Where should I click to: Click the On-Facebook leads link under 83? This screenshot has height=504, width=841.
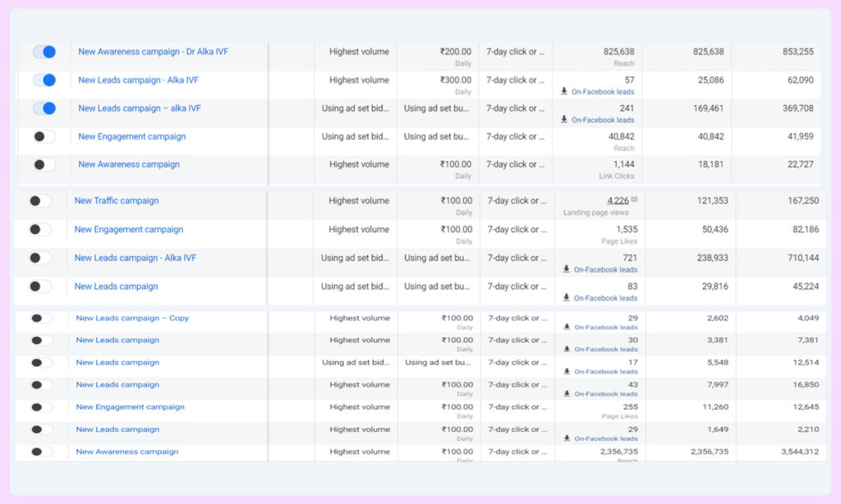point(605,298)
